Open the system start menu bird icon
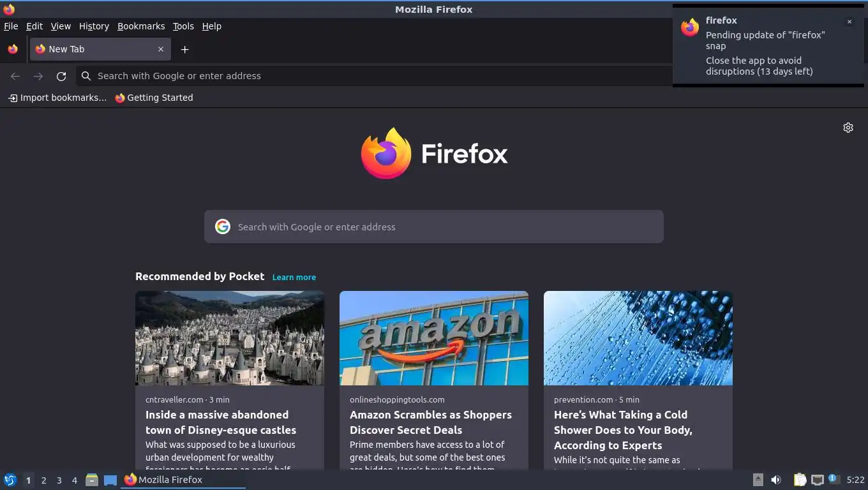The height and width of the screenshot is (490, 868). click(x=10, y=480)
